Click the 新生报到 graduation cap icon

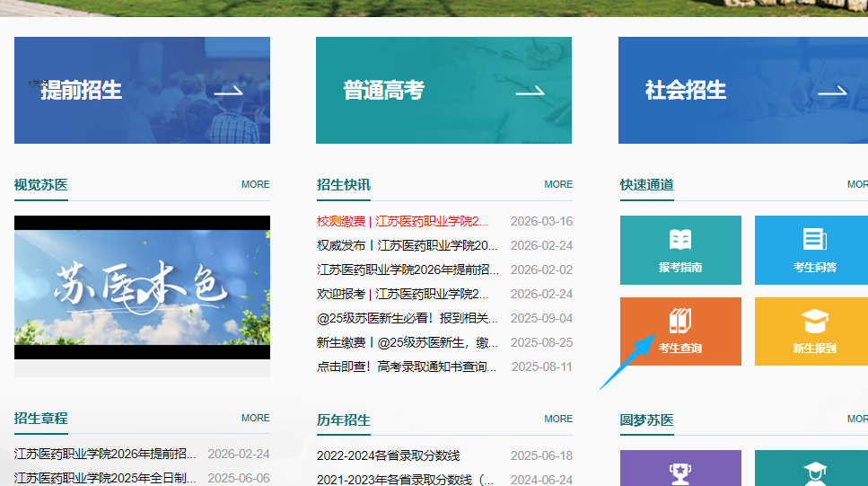814,322
